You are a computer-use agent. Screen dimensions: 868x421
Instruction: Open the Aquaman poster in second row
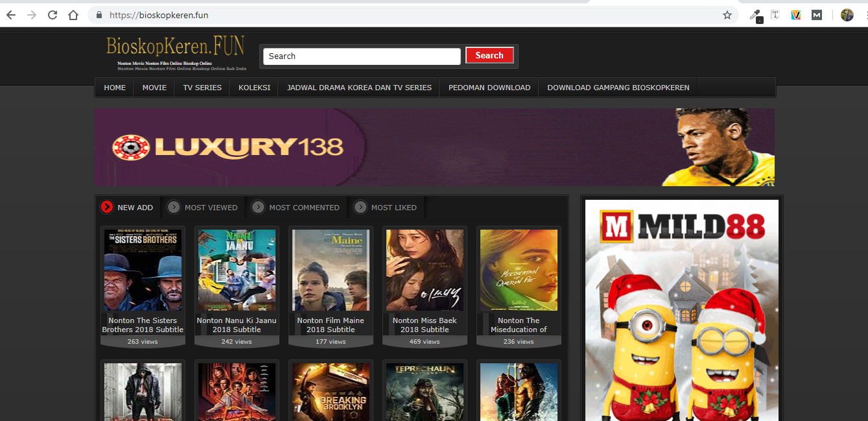pyautogui.click(x=519, y=392)
